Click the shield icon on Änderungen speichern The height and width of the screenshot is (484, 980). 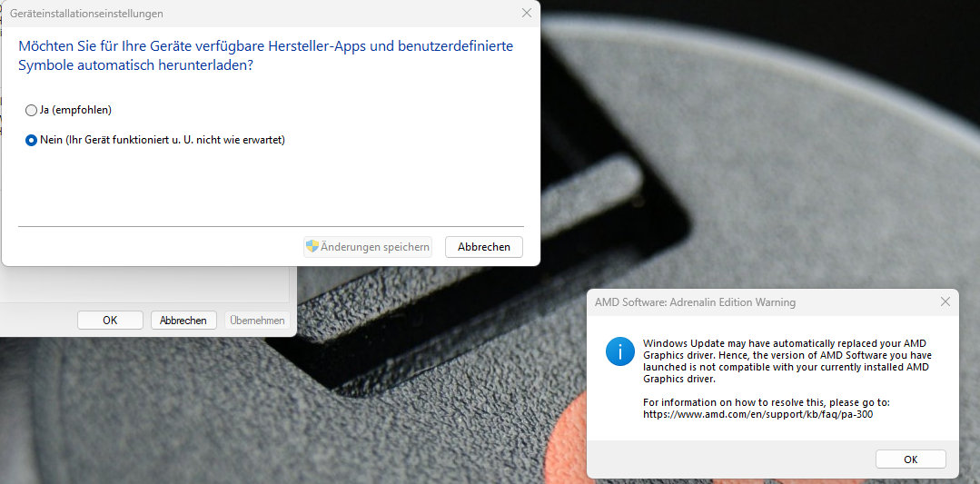coord(312,246)
